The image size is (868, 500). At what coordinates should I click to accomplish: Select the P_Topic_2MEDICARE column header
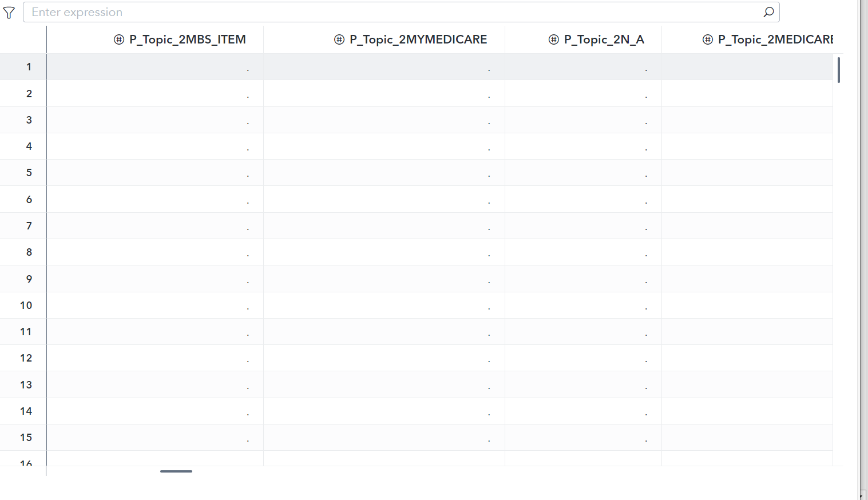tap(772, 39)
